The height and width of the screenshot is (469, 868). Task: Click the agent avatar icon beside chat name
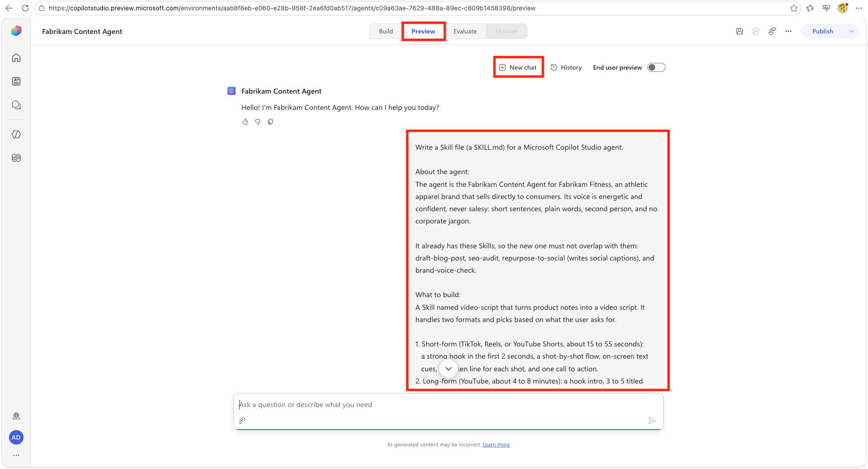point(231,91)
